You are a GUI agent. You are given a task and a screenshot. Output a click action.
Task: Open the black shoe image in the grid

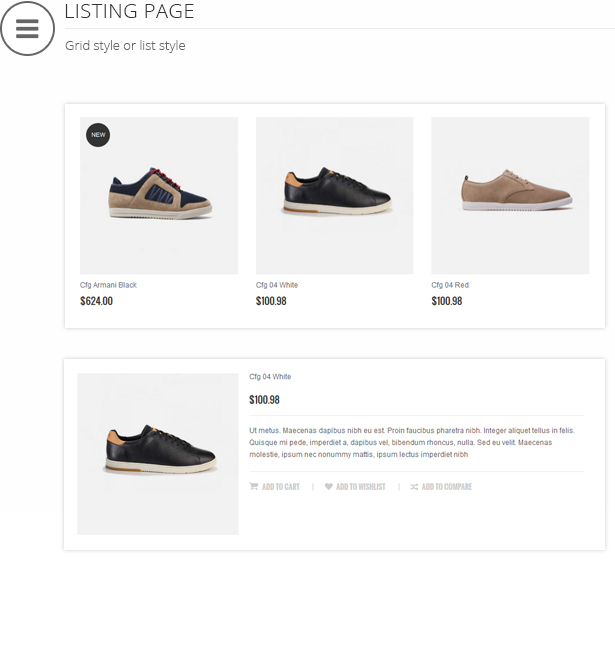coord(334,195)
